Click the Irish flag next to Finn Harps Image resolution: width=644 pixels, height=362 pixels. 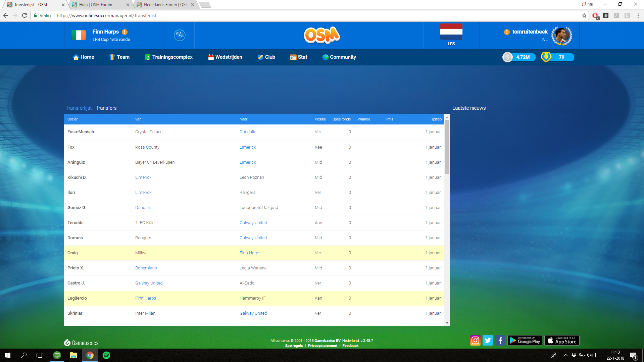(79, 35)
